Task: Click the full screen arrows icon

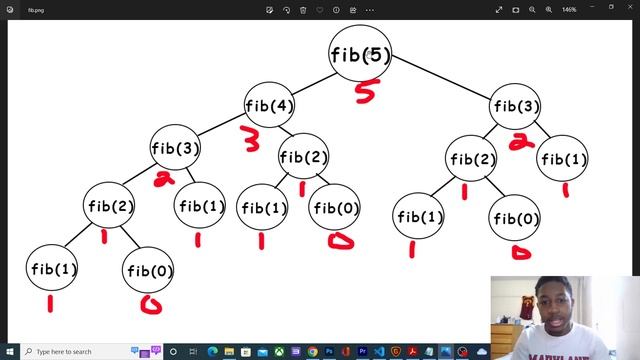Action: 499,10
